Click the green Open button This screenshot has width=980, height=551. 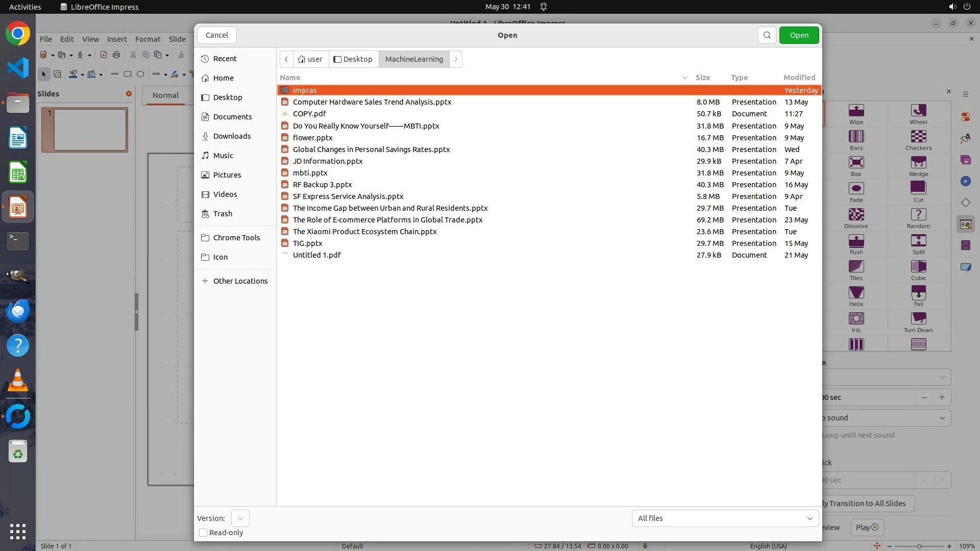(799, 35)
